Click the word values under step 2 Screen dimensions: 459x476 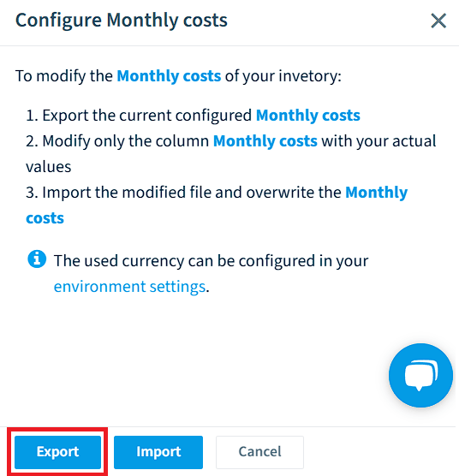click(48, 167)
